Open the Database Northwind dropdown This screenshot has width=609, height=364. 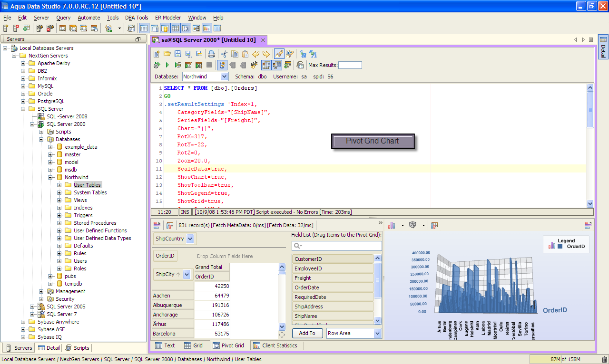(225, 77)
